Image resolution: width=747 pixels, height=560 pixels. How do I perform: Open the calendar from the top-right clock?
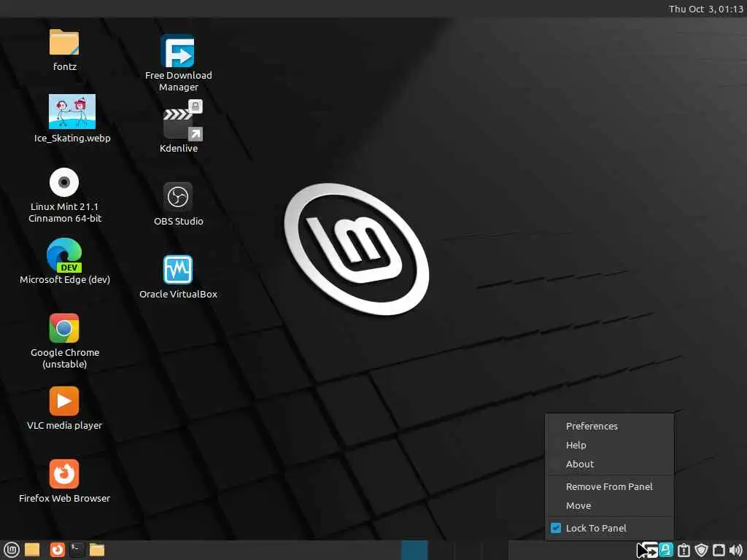tap(705, 9)
